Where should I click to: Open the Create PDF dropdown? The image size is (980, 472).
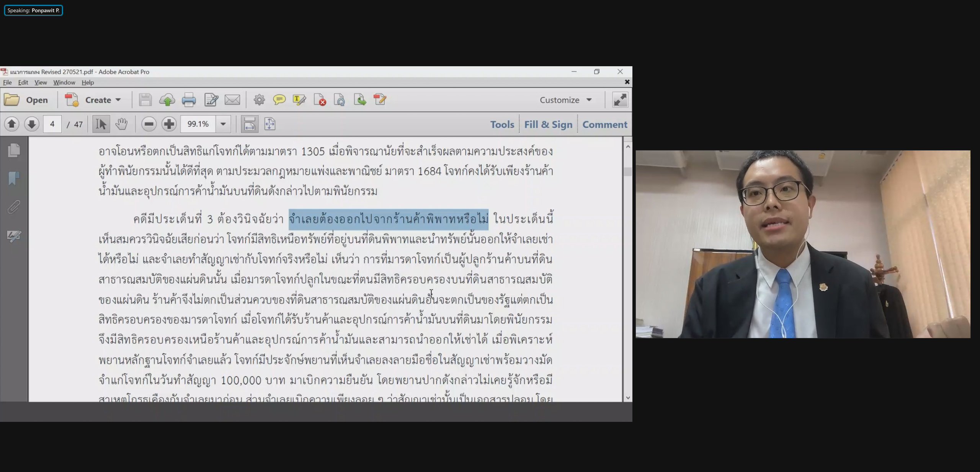(93, 100)
